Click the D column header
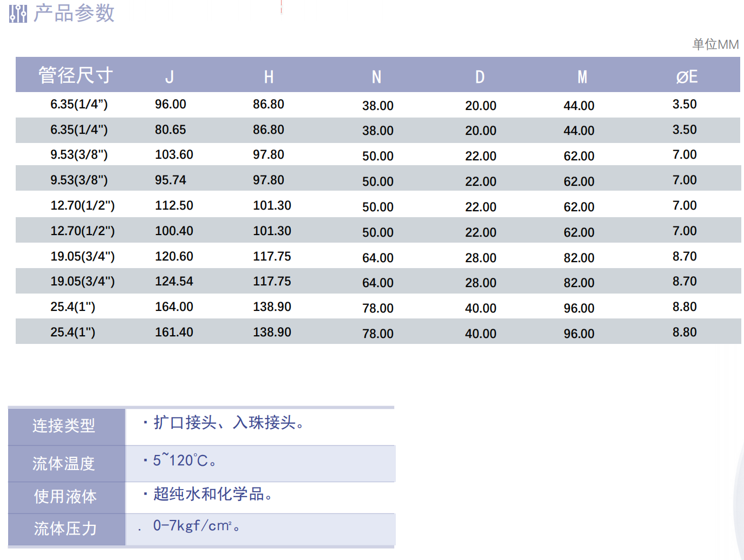744x560 pixels. tap(480, 77)
